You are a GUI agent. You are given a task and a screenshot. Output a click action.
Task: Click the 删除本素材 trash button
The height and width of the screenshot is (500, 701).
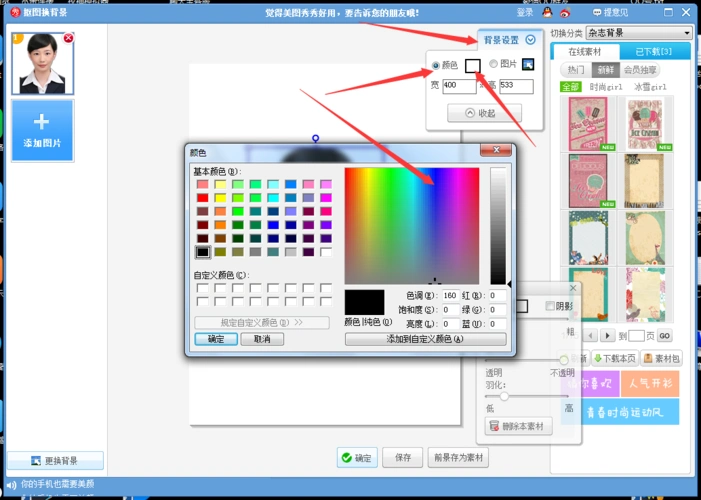tap(520, 427)
